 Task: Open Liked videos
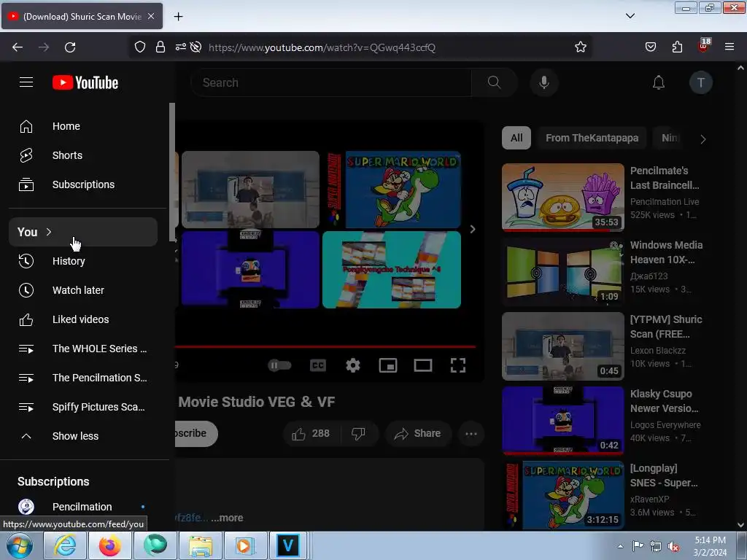[83, 319]
